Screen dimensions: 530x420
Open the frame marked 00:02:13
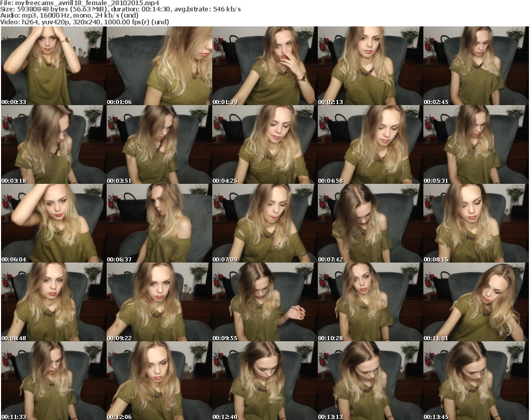[370, 66]
